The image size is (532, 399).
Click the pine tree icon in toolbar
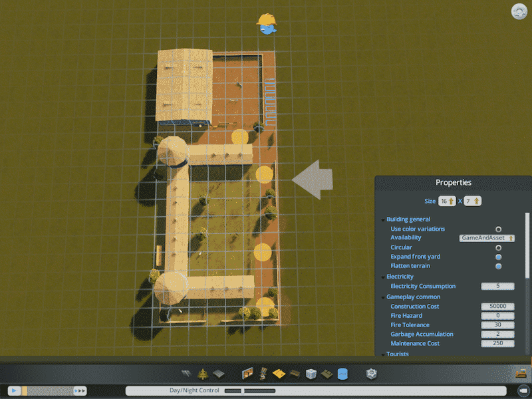(202, 374)
